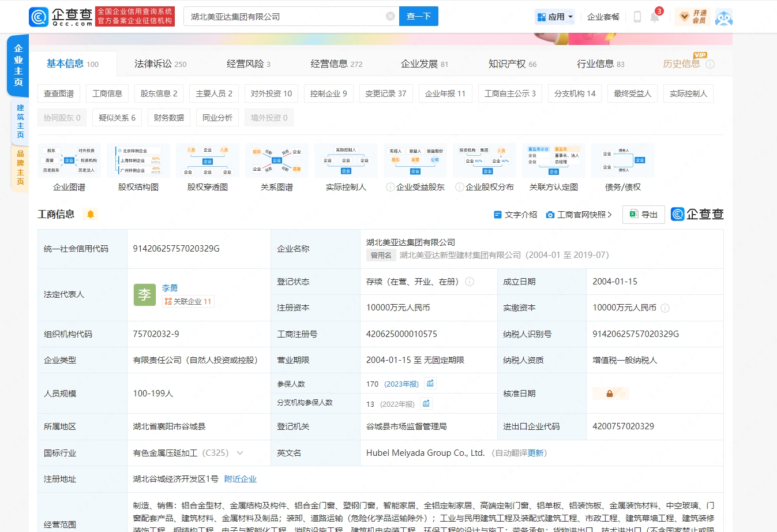The image size is (777, 532).
Task: Switch to 企业发展 81 tab
Action: (425, 63)
